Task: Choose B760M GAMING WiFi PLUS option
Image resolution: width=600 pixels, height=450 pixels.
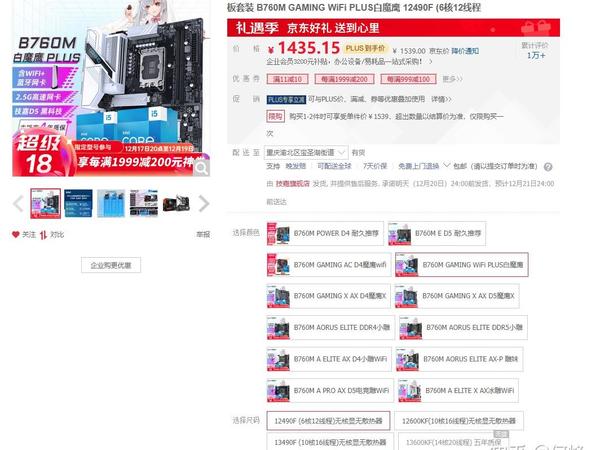Action: point(461,265)
